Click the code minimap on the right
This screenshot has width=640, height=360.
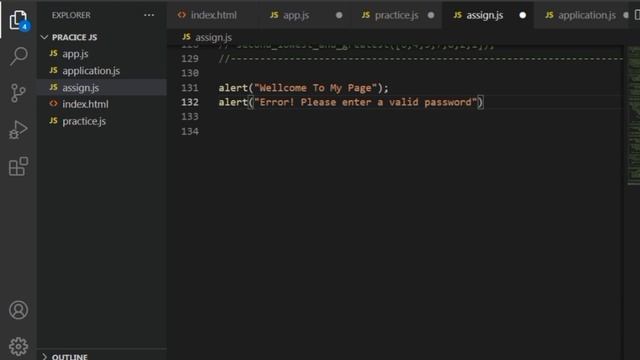[x=633, y=116]
